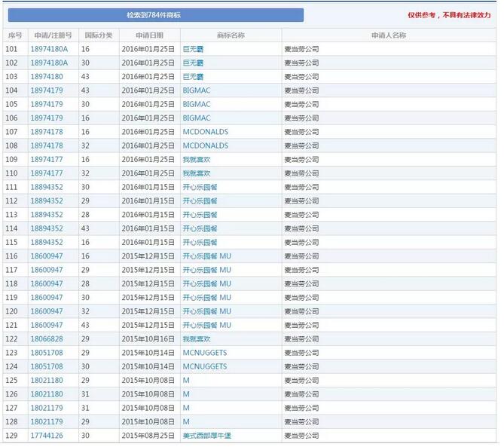Open registration number 18066828
Viewport: 504px width, 447px height.
[47, 339]
